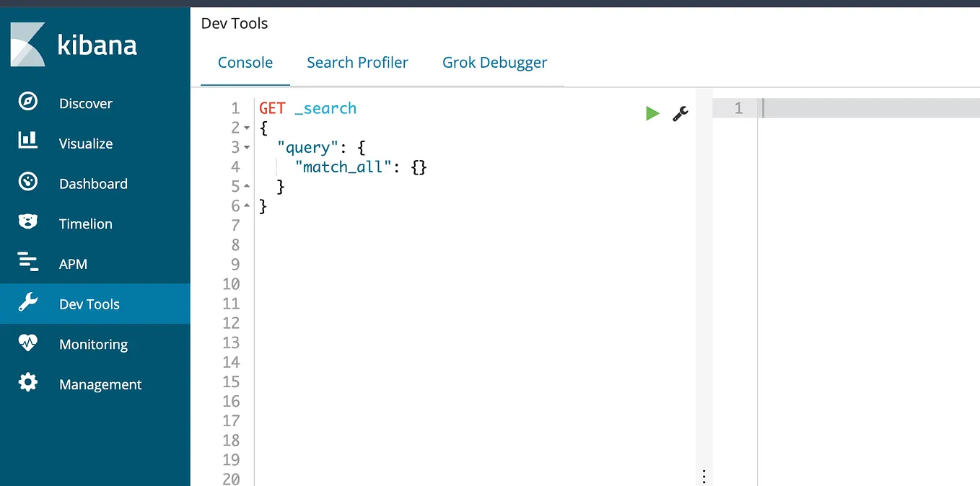Open the Visualize section
Viewport: 980px width, 486px height.
coord(85,143)
